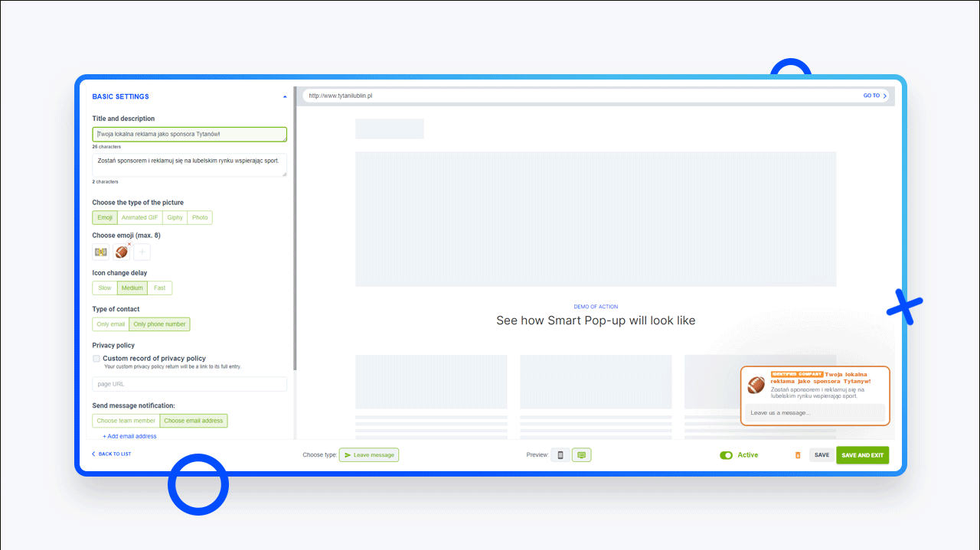Click SAVE AND EXIT button
Viewport: 980px width, 550px height.
[x=862, y=455]
